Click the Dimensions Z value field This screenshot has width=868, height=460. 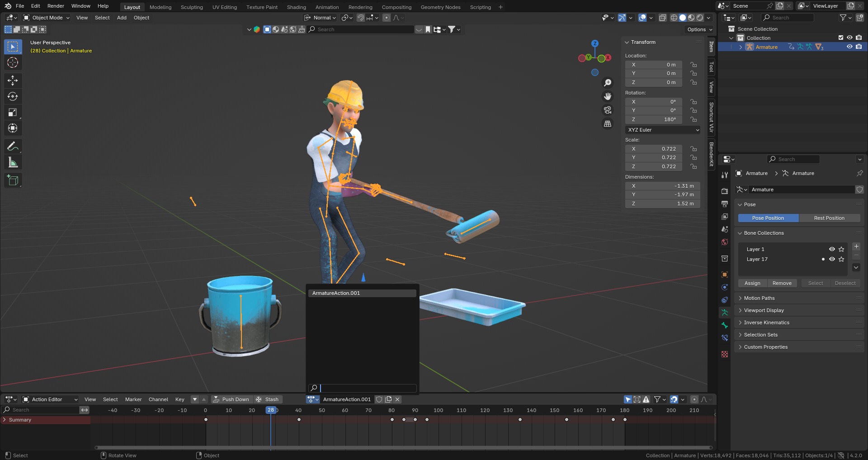point(663,204)
